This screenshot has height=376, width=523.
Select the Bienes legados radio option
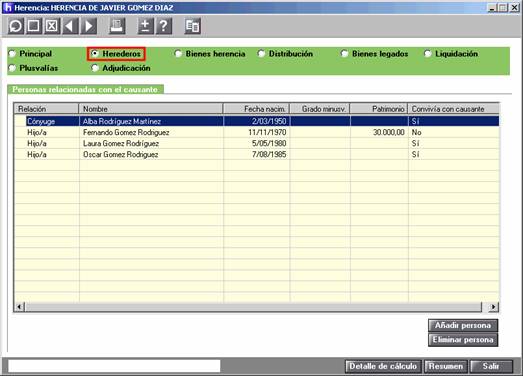tap(375, 53)
